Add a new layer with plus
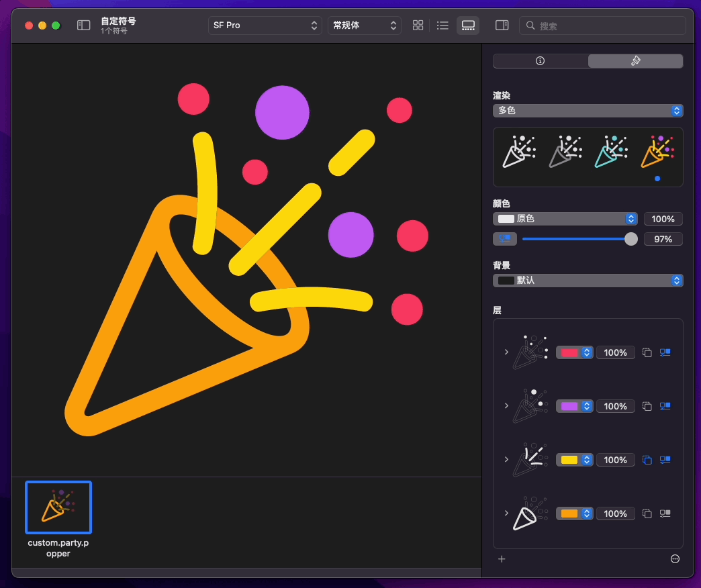 pyautogui.click(x=502, y=559)
